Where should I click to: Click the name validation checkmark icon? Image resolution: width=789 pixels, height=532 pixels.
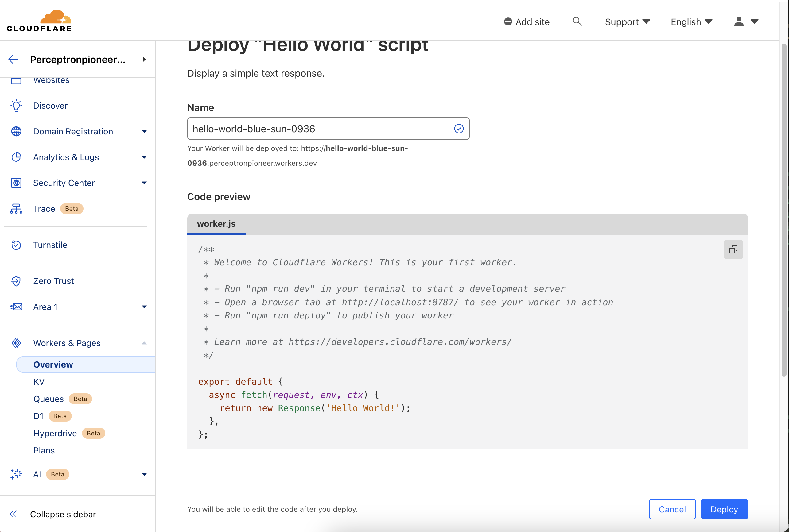[459, 129]
